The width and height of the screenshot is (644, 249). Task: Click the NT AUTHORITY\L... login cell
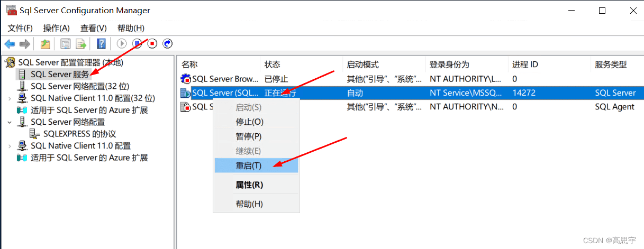466,79
